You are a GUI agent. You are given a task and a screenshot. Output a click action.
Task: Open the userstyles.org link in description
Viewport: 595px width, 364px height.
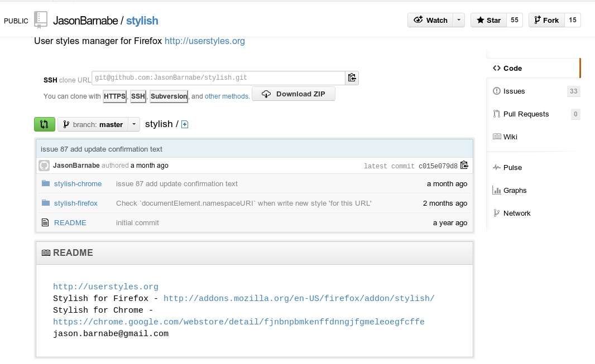(x=204, y=41)
